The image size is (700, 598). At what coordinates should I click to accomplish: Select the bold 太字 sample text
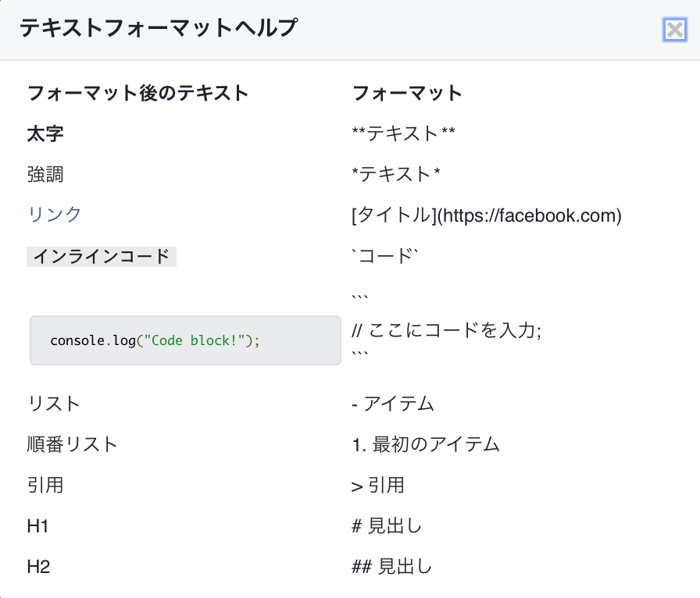(45, 134)
